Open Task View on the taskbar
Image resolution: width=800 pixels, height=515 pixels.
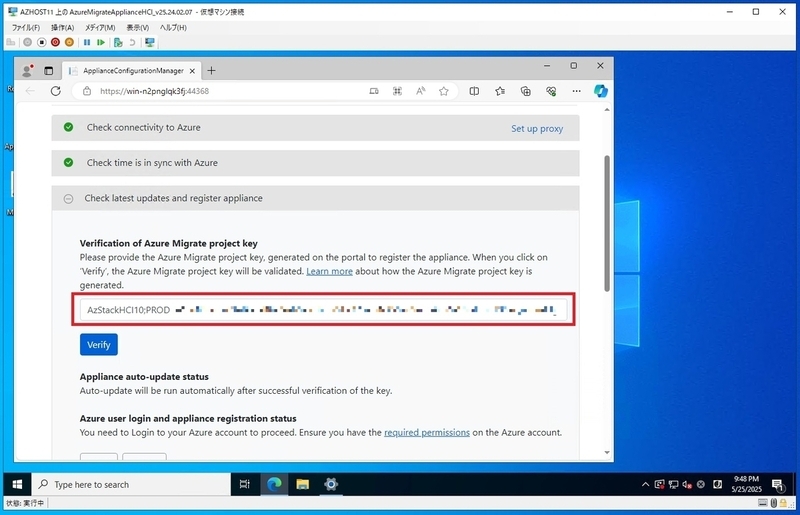point(244,484)
